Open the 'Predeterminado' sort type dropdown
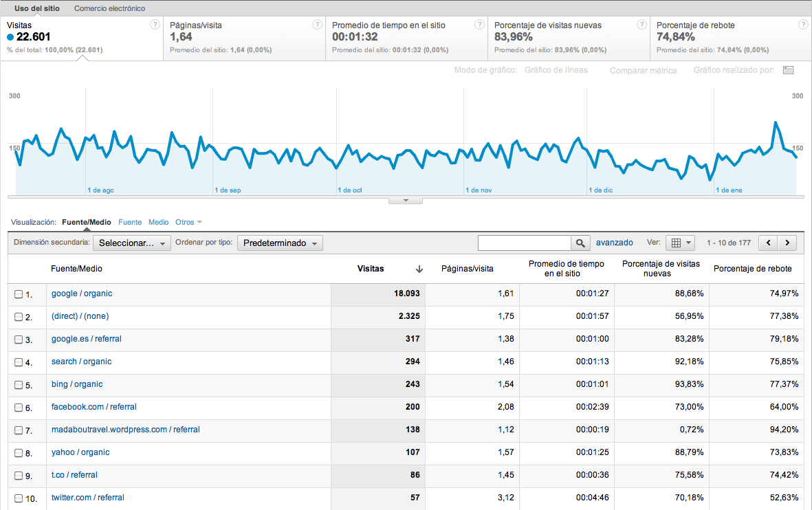This screenshot has height=510, width=812. point(280,243)
